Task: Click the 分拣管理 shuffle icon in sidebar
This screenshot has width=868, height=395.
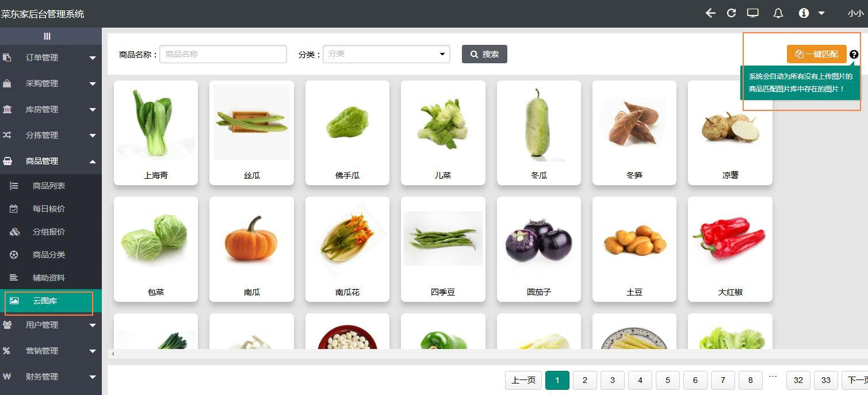Action: click(x=8, y=135)
